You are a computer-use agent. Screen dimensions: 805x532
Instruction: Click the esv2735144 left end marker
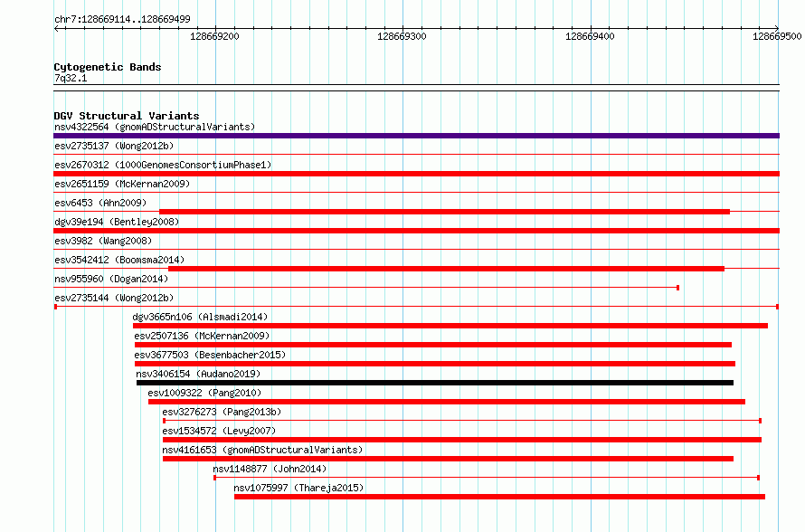click(55, 307)
